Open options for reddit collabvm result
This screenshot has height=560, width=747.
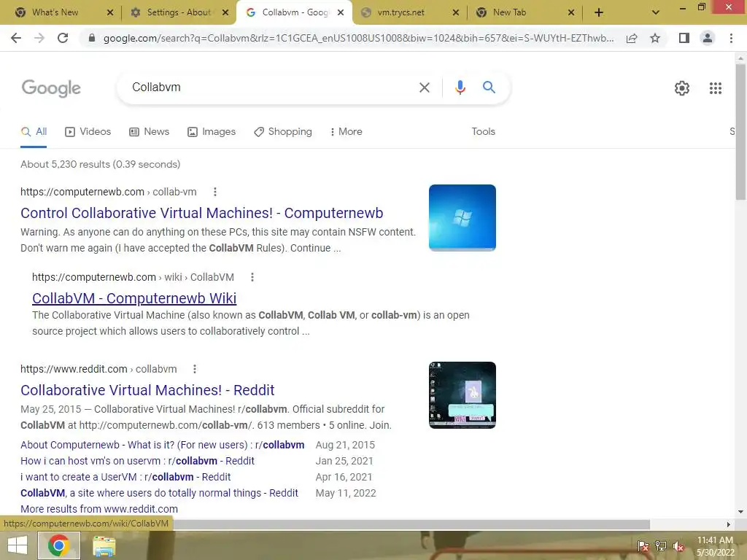[x=194, y=369]
